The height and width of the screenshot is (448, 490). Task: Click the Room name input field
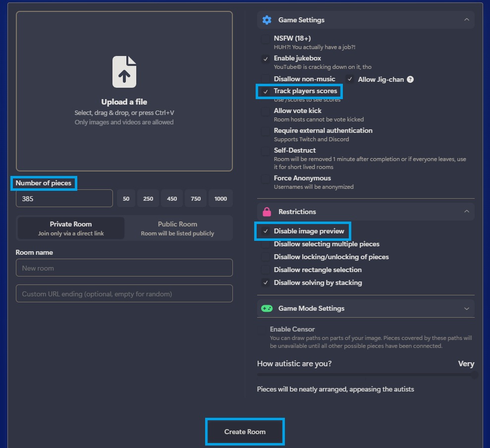click(x=124, y=268)
